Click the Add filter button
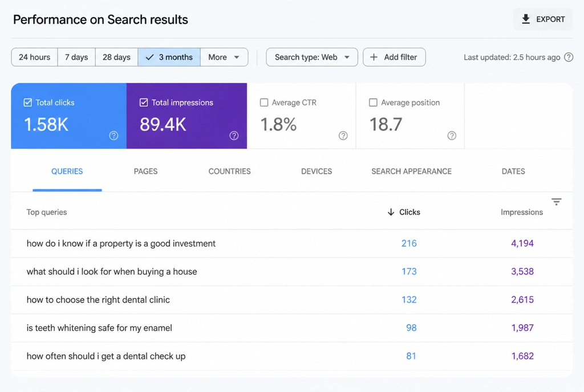 (394, 58)
